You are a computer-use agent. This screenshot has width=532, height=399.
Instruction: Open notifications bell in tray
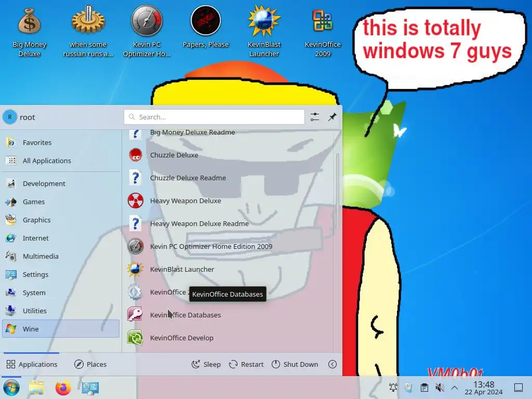pyautogui.click(x=393, y=388)
